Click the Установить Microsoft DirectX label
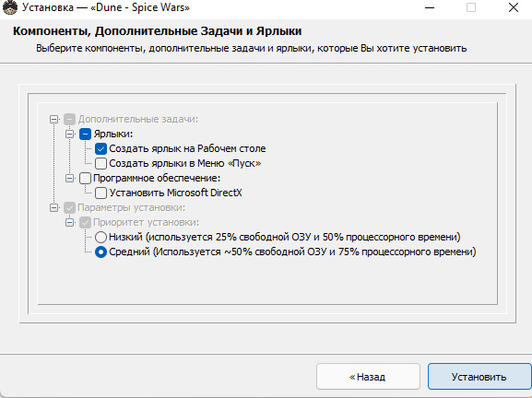This screenshot has width=532, height=398. 175,193
